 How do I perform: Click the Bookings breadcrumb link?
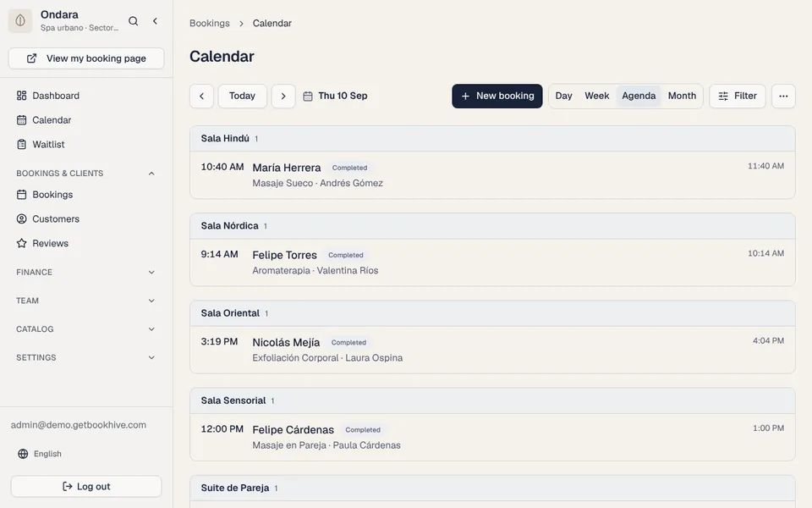click(209, 24)
